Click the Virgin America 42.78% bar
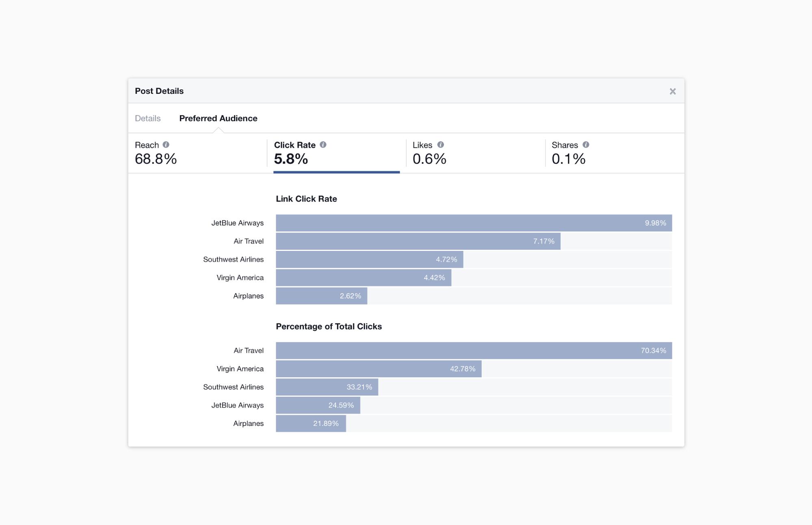812x525 pixels. (379, 369)
